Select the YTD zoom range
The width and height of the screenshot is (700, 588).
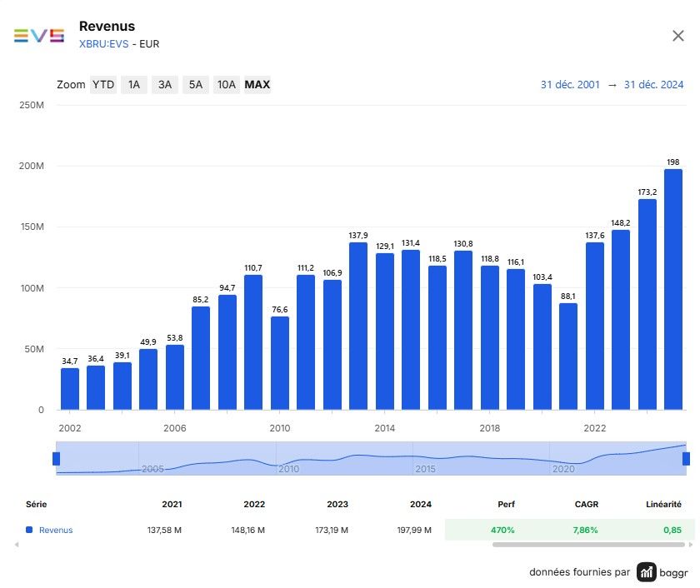click(x=103, y=84)
